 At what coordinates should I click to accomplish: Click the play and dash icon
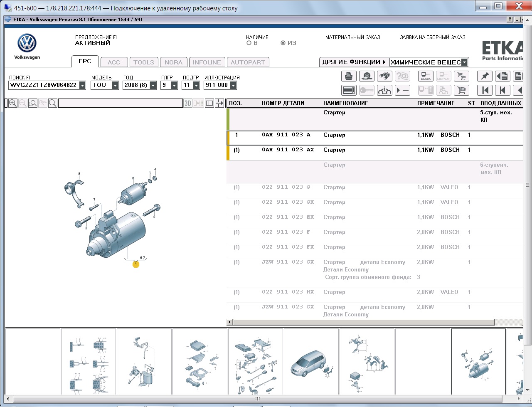pos(402,90)
